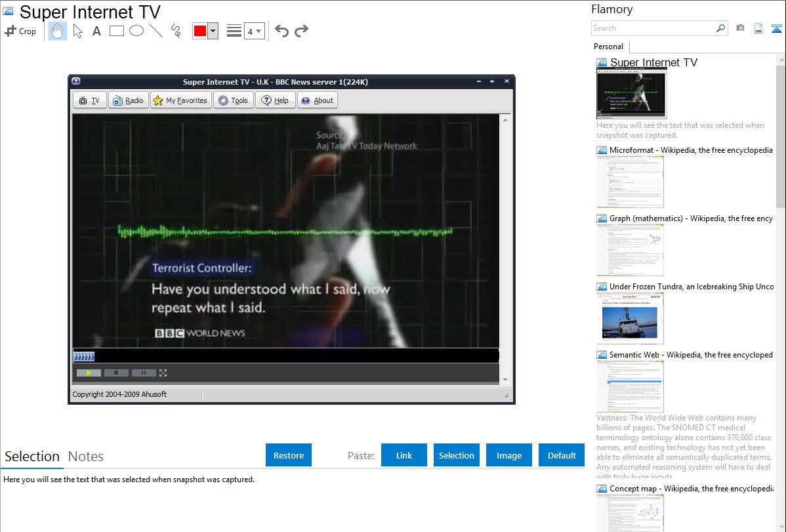This screenshot has height=532, width=786.
Task: Expand the line width dropdown
Action: point(255,31)
